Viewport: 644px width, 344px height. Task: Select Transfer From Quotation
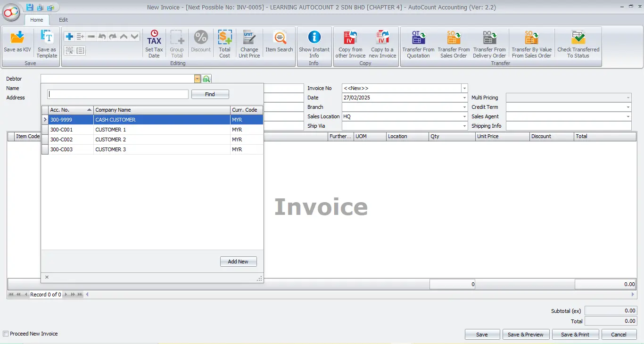418,42
